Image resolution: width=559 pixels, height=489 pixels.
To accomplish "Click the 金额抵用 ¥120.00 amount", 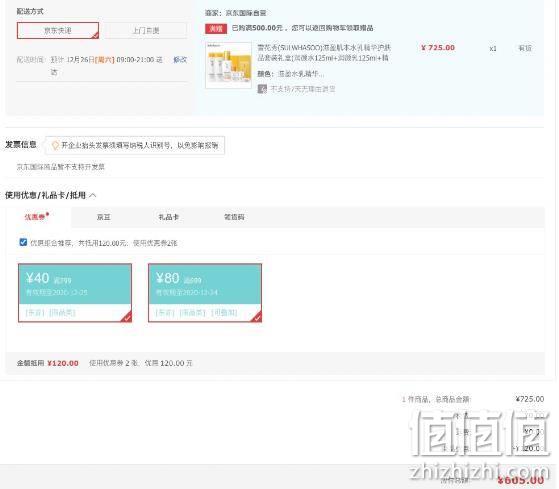I will 63,363.
